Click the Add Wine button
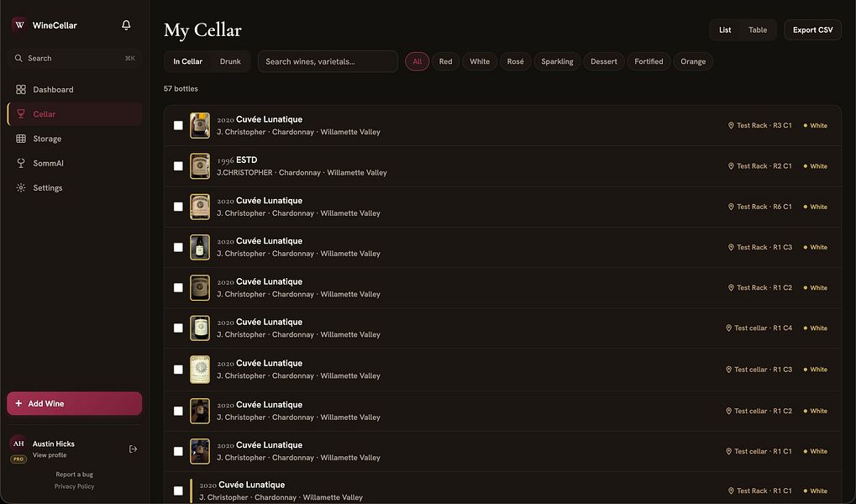856x504 pixels. click(x=74, y=403)
